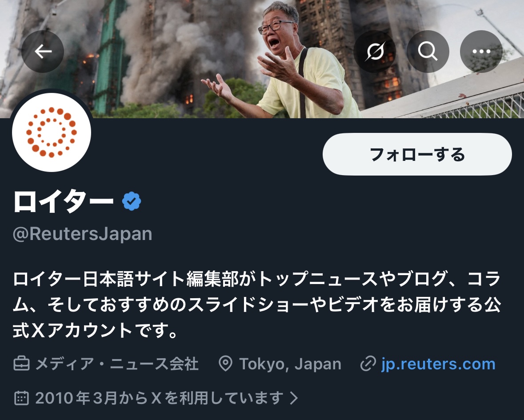Tap the ロイター display name

(x=64, y=201)
